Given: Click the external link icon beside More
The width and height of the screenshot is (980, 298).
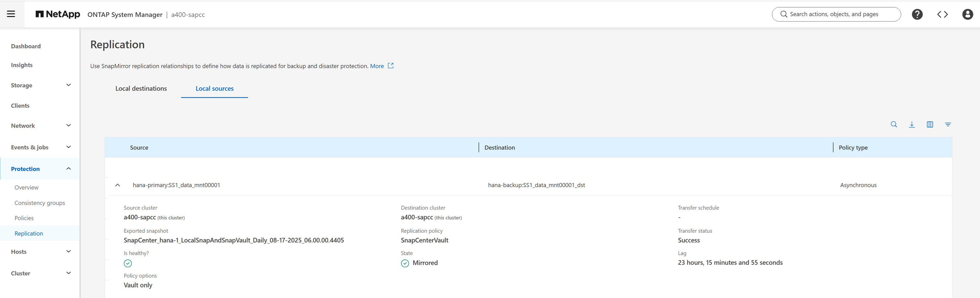Looking at the screenshot, I should pos(390,66).
